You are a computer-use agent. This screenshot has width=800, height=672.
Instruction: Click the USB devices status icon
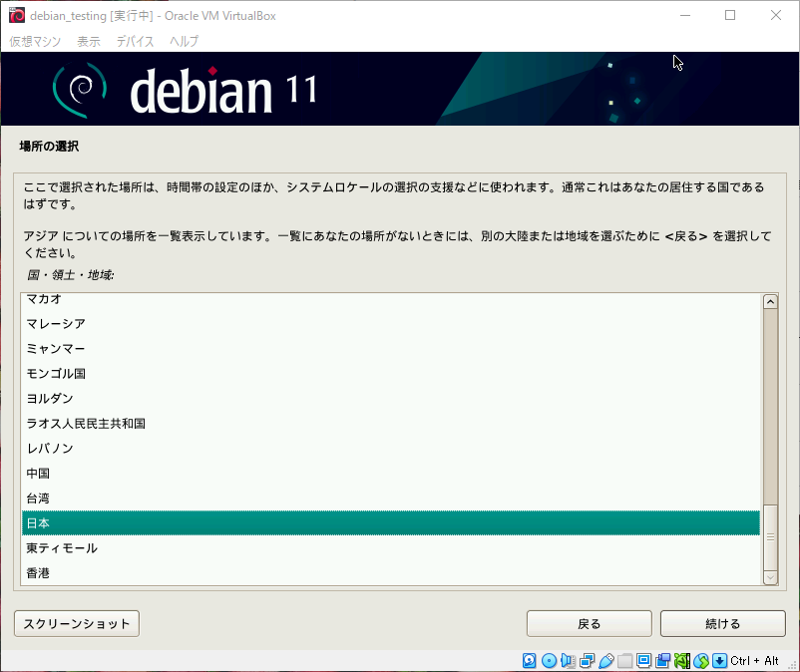(x=606, y=661)
